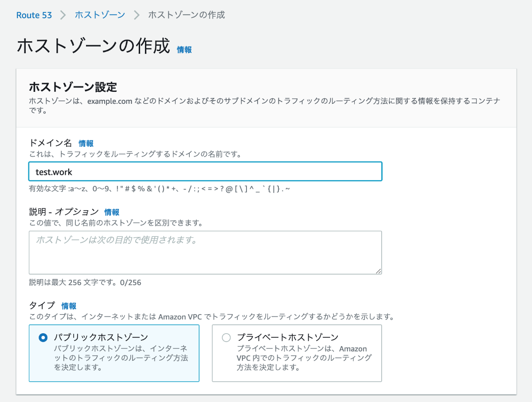Select パブリックホストゾーン radio button
The height and width of the screenshot is (402, 532).
tap(43, 338)
